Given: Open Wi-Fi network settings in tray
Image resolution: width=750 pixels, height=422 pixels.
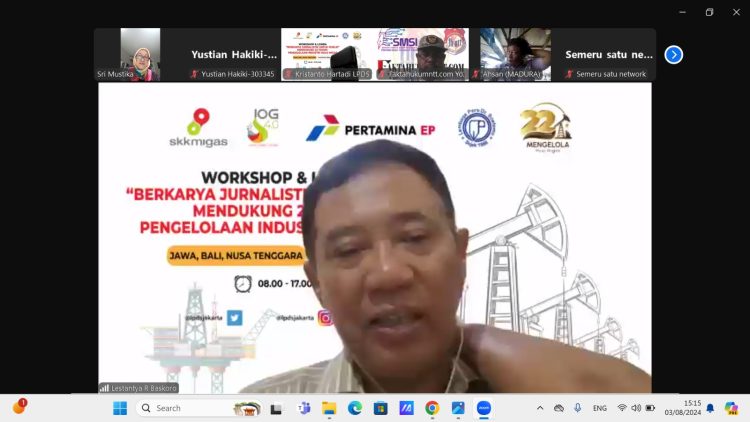Looking at the screenshot, I should tap(622, 408).
